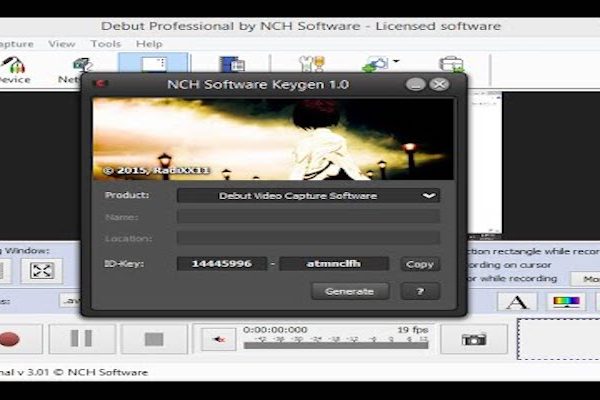Open the Tools menu

(106, 44)
